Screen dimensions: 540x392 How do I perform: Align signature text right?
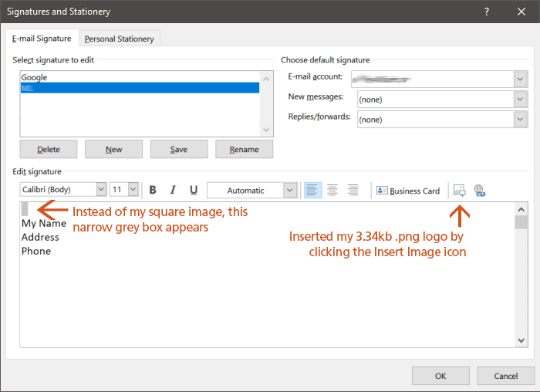pos(353,190)
